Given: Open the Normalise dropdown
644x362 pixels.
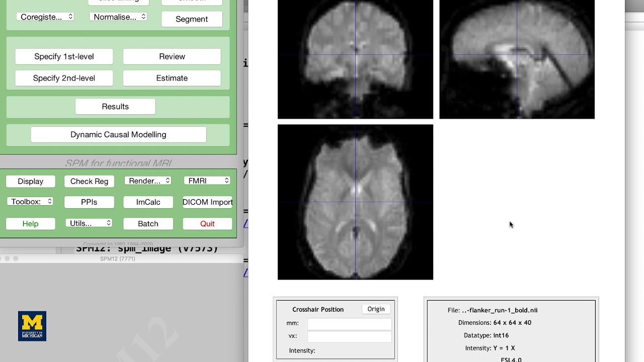Looking at the screenshot, I should pos(118,17).
